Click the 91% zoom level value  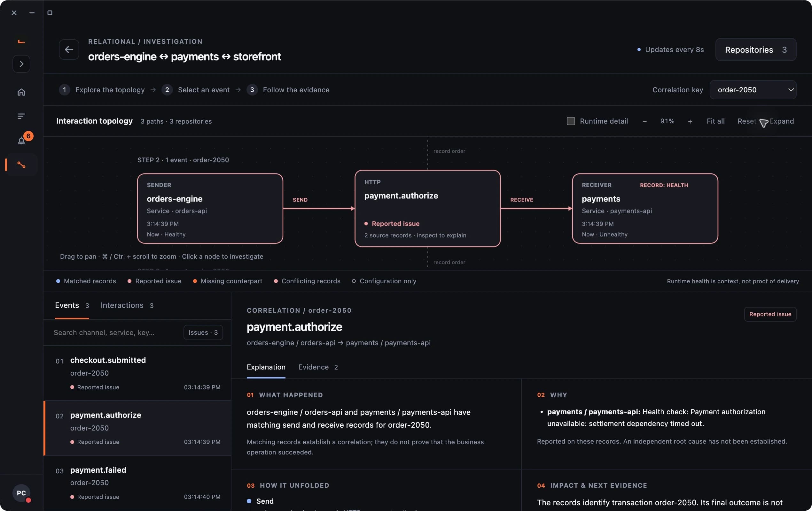(667, 121)
